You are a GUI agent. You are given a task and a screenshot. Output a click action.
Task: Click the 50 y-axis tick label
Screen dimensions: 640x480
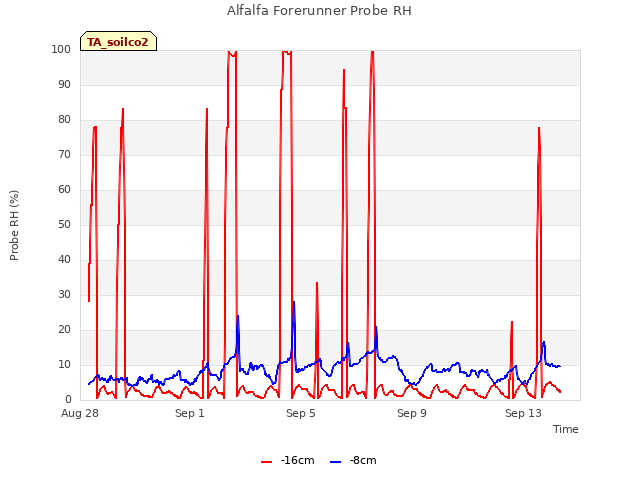pos(64,224)
